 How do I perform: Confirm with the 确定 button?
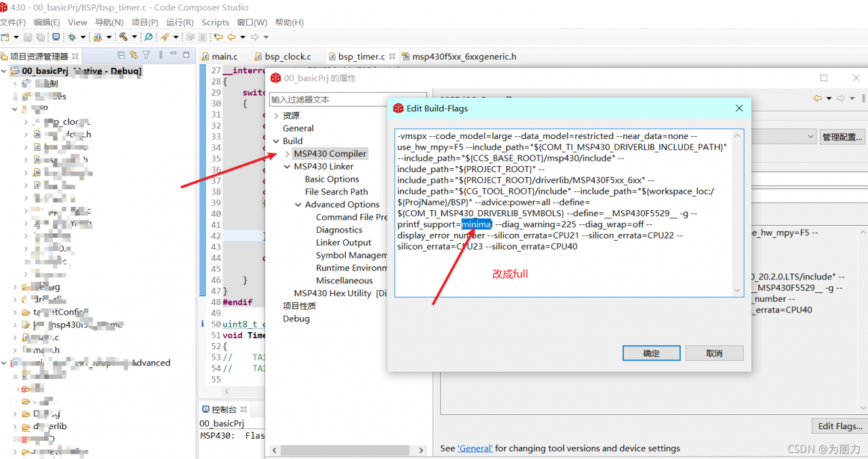click(x=651, y=353)
